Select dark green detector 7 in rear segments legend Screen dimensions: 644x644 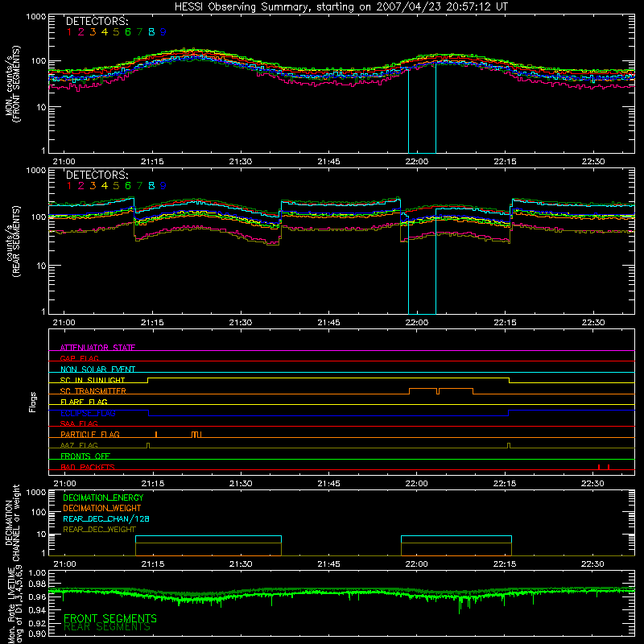point(139,186)
